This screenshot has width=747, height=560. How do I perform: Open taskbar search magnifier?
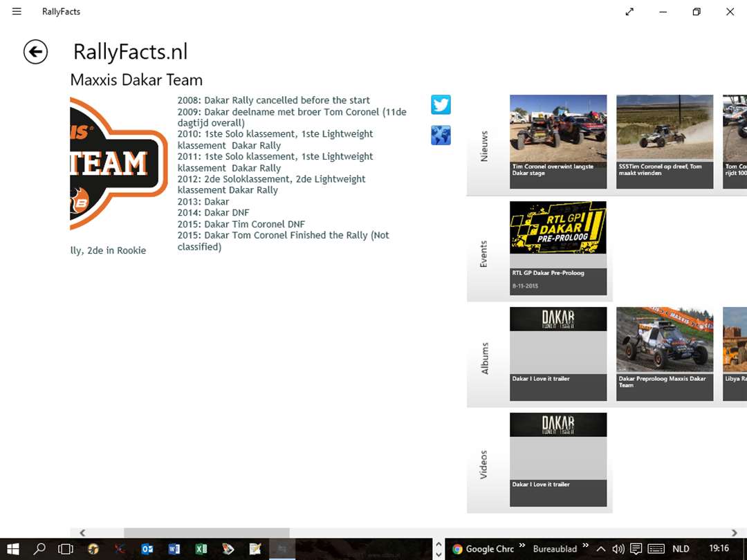[x=39, y=549]
